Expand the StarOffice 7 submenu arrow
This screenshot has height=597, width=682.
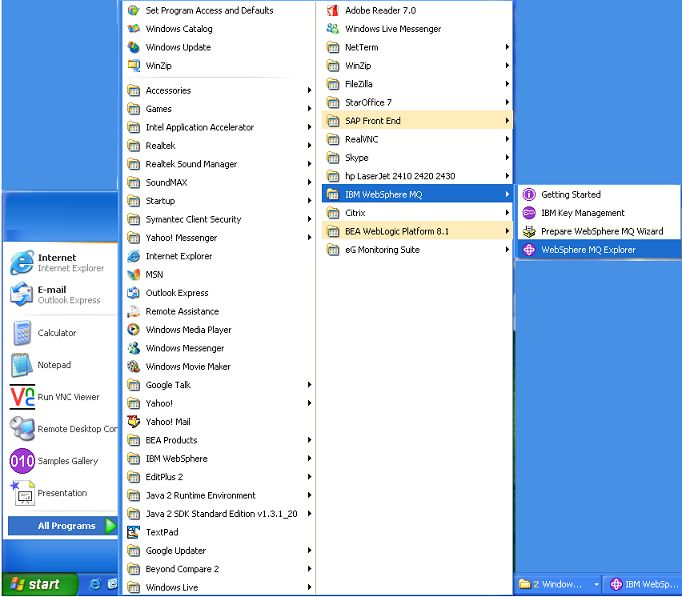tap(507, 103)
